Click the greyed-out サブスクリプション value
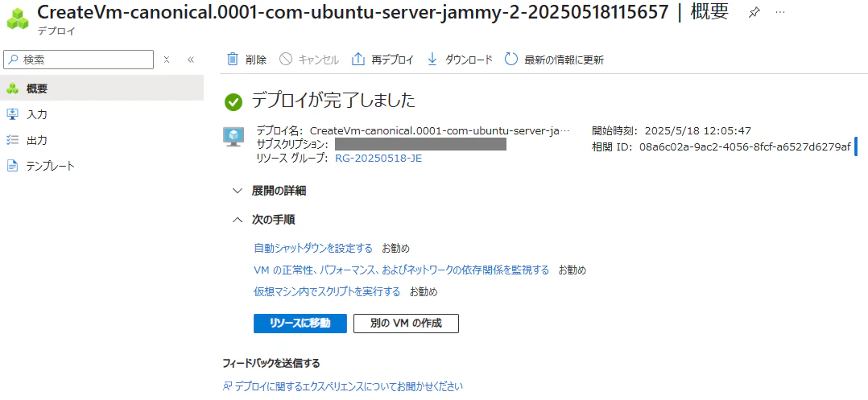The height and width of the screenshot is (400, 868). pyautogui.click(x=420, y=144)
